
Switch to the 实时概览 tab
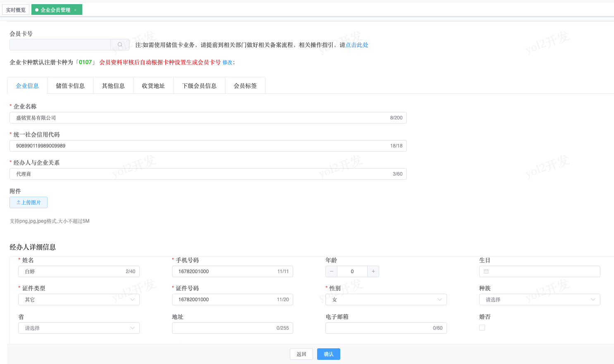(x=16, y=10)
